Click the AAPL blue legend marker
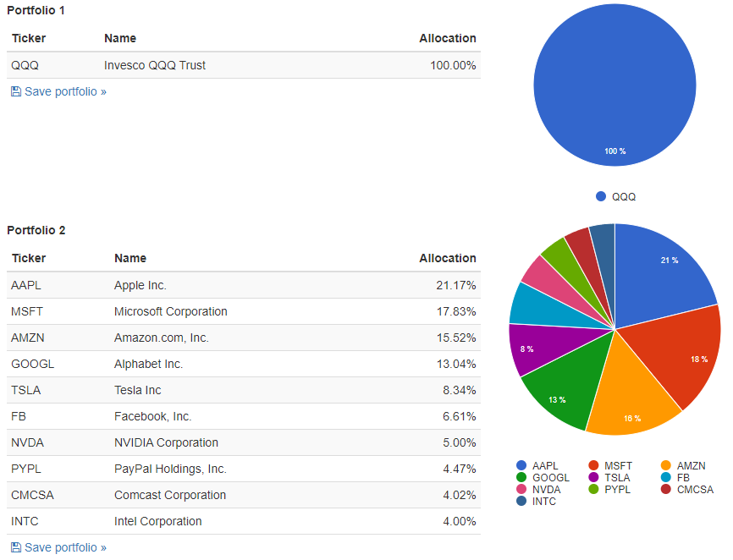The height and width of the screenshot is (560, 733). click(x=521, y=465)
